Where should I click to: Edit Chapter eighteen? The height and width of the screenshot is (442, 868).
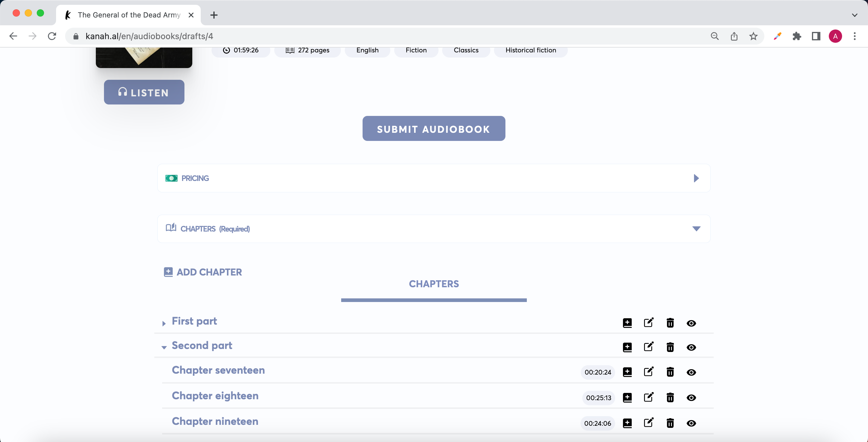(x=649, y=397)
